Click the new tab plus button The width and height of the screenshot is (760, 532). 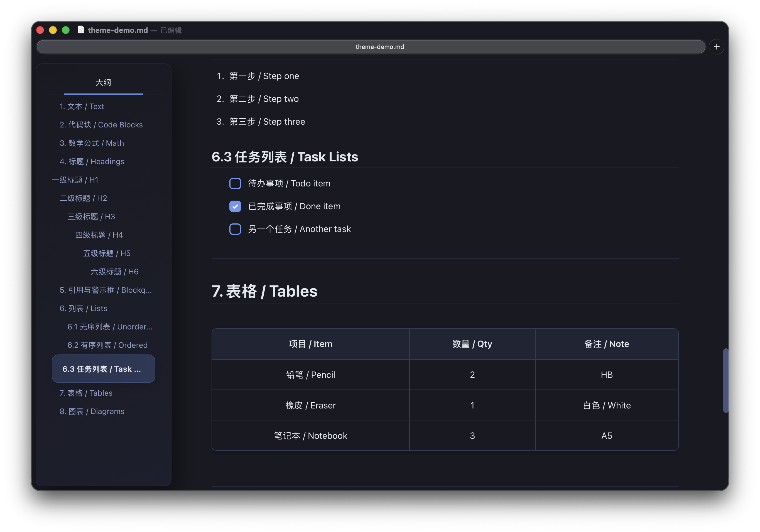pyautogui.click(x=716, y=47)
